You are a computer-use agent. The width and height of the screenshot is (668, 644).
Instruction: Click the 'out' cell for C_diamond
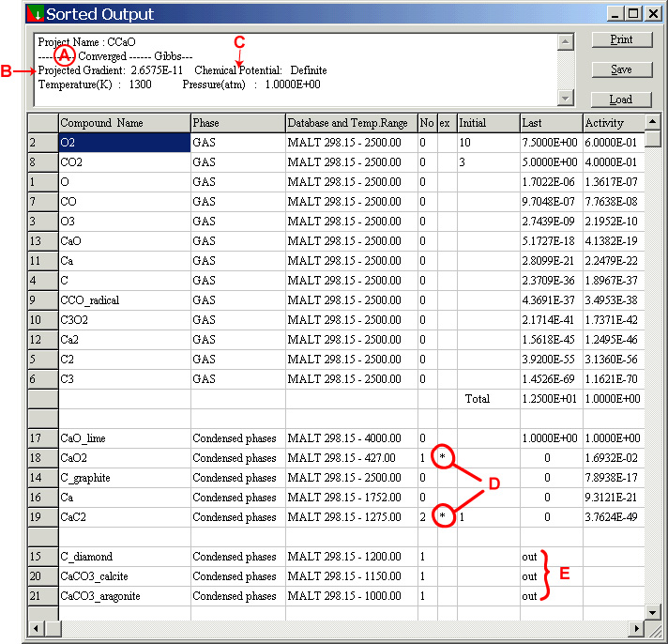tap(550, 557)
